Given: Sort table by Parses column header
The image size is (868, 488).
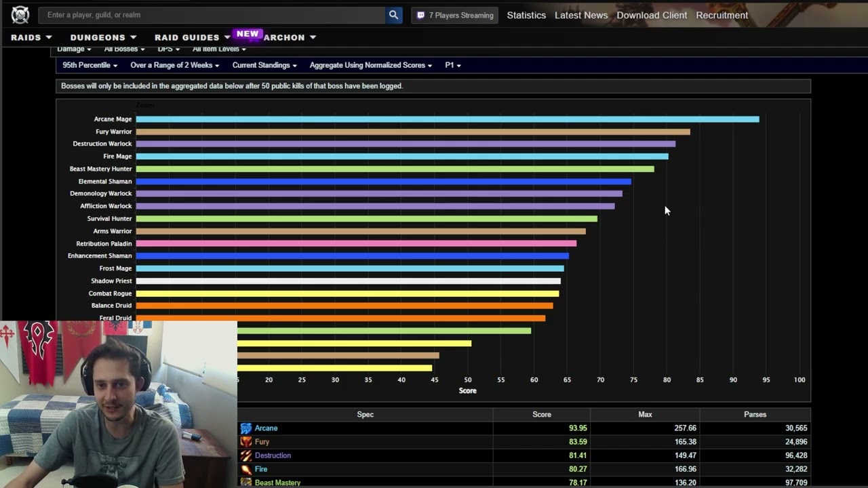Looking at the screenshot, I should (x=755, y=414).
